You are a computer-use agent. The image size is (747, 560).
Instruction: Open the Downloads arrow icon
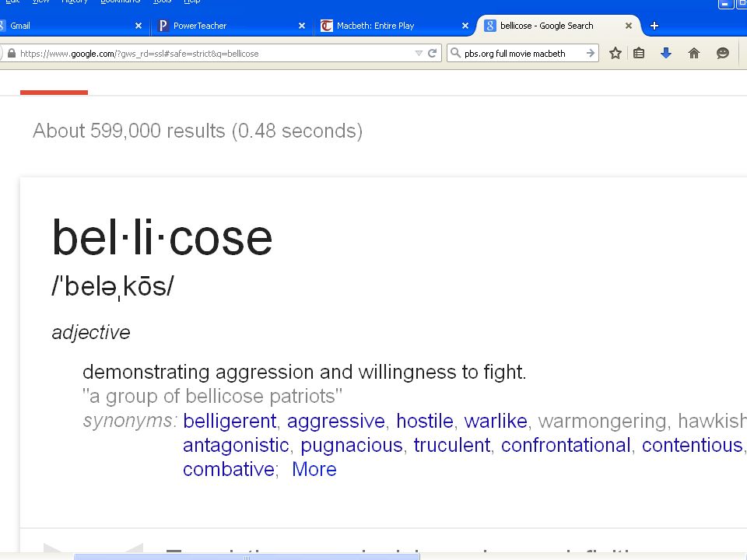click(x=666, y=53)
